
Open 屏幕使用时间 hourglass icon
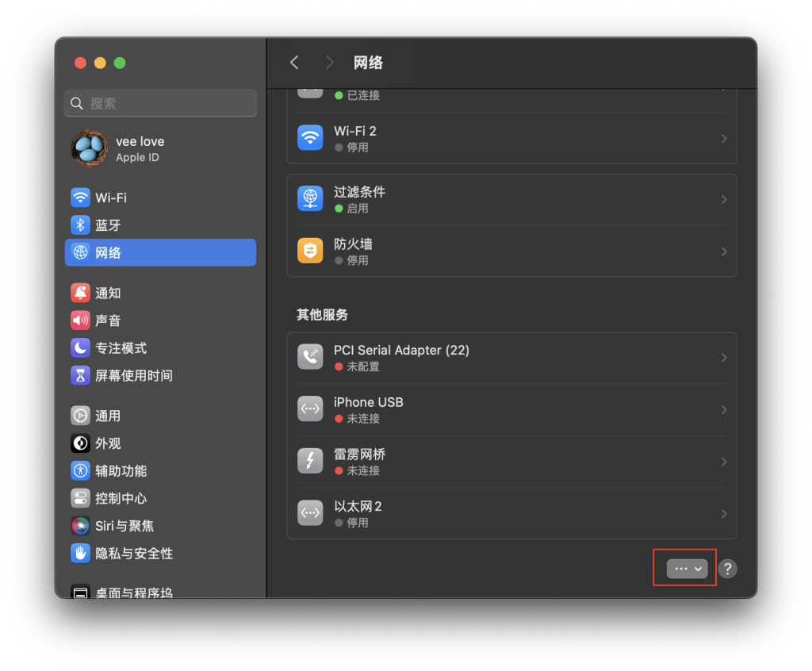coord(80,375)
